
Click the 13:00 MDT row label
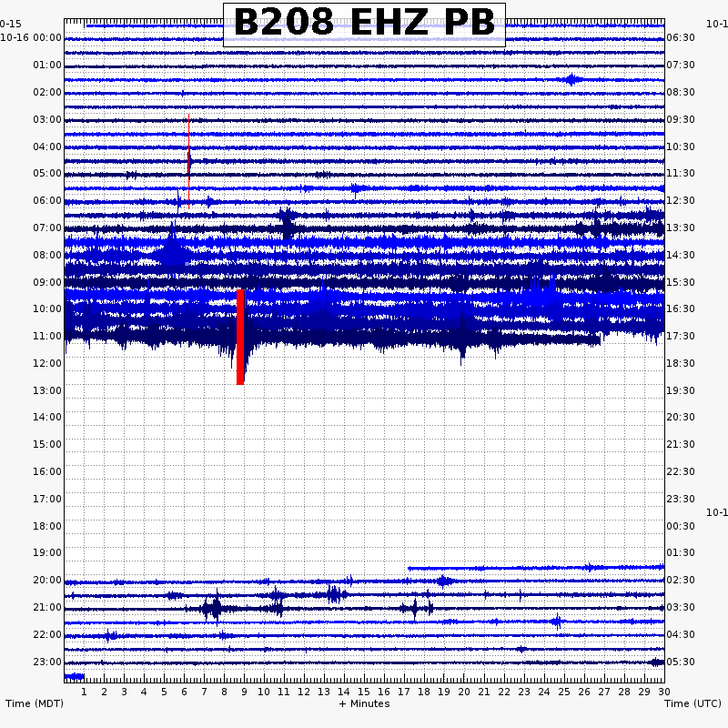point(47,391)
